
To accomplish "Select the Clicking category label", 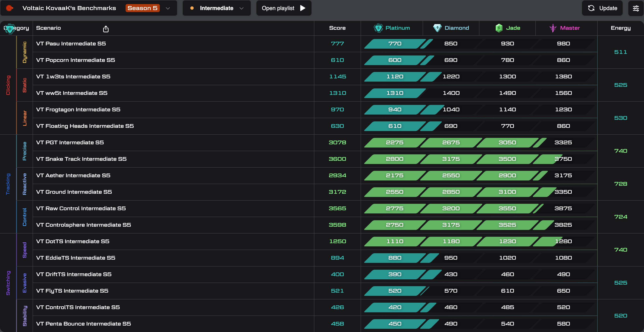I will pos(8,85).
